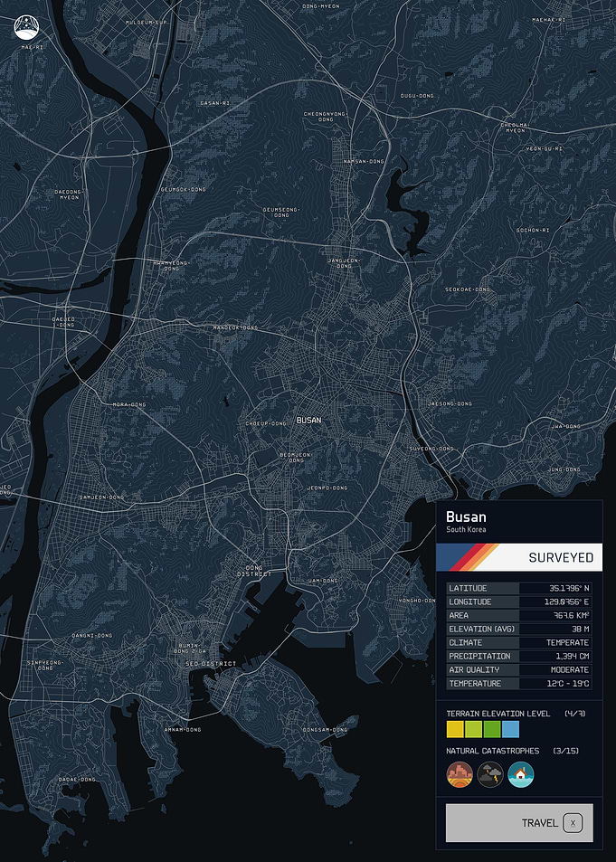The height and width of the screenshot is (862, 616).
Task: Click the (3/15) catastrophes counter
Action: click(566, 751)
